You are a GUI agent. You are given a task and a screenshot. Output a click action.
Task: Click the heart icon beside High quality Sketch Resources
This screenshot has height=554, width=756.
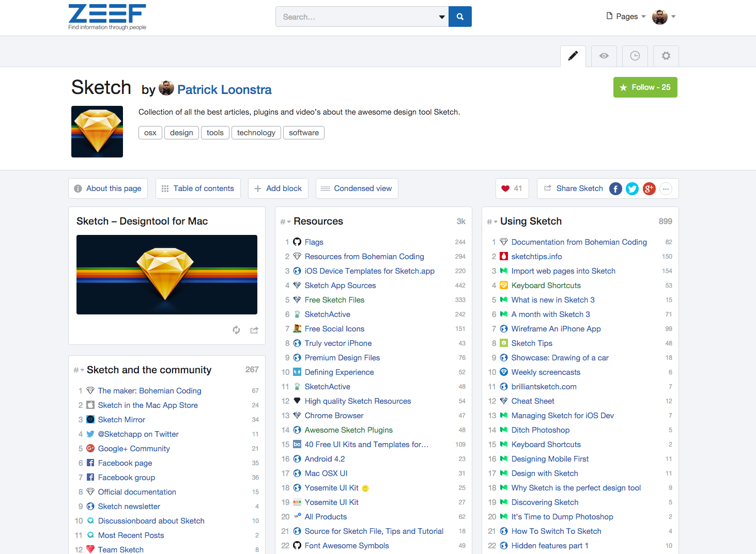pyautogui.click(x=297, y=401)
